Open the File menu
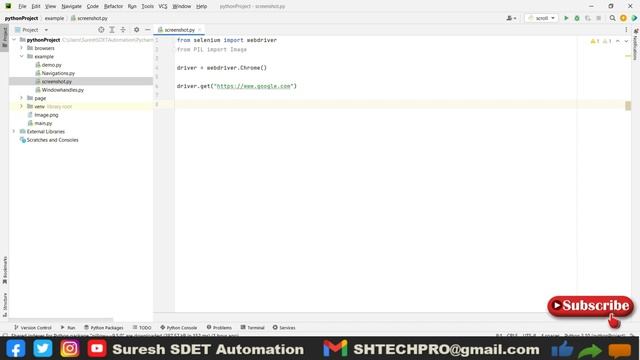This screenshot has height=360, width=640. [x=22, y=6]
